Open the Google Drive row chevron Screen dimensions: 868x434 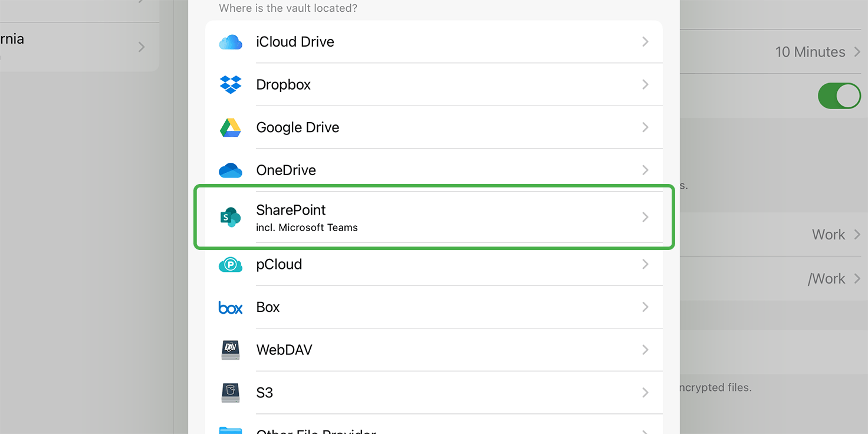(645, 127)
